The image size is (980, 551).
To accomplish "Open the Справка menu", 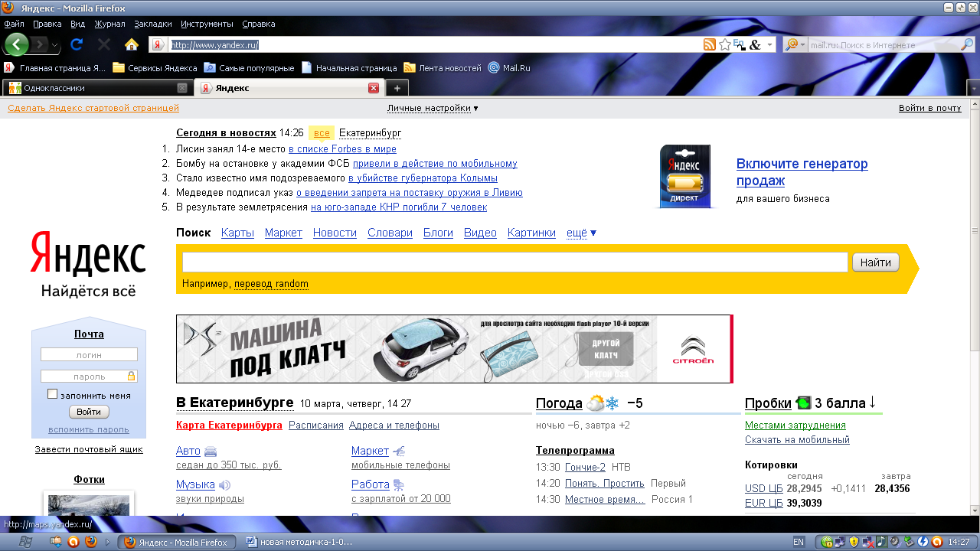I will pos(258,24).
